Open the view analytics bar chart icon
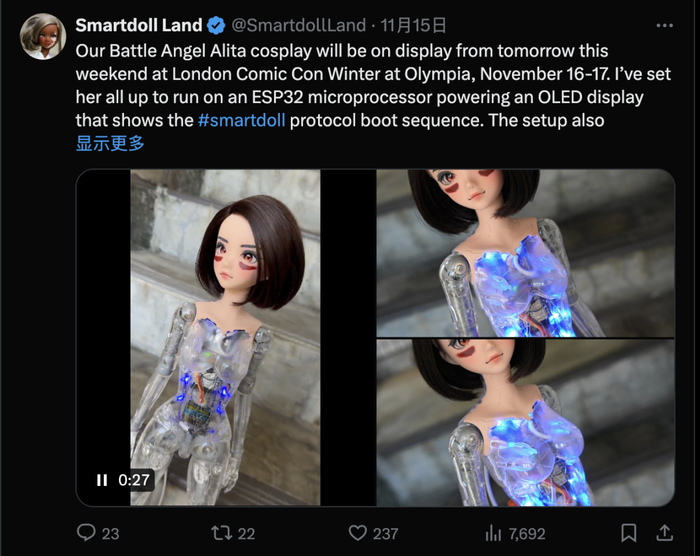 493,533
